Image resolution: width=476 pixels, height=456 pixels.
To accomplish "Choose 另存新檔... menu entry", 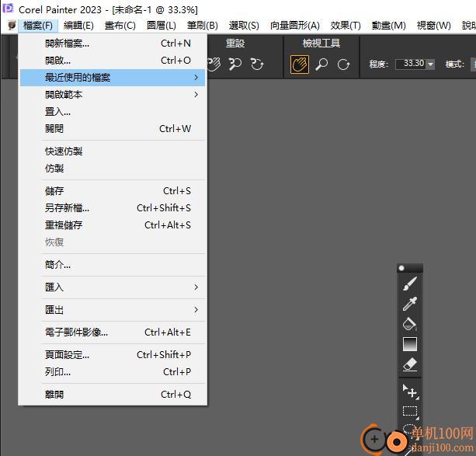I will 113,207.
